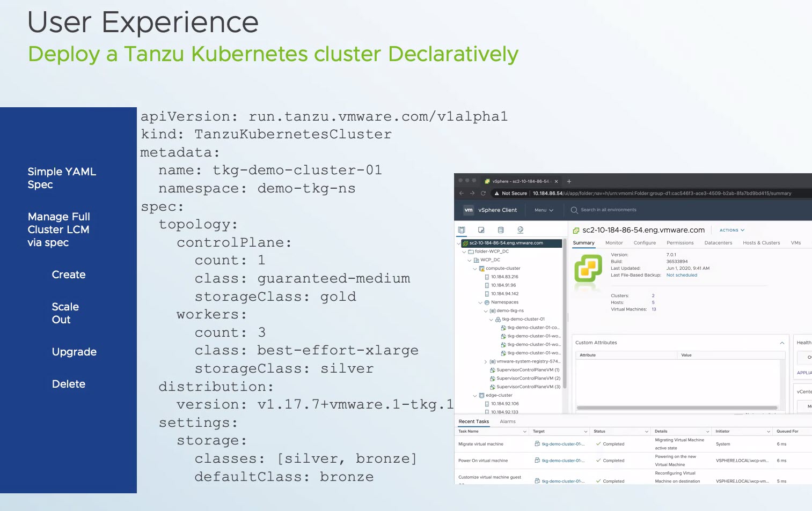Open the vSphere Menu dropdown
The width and height of the screenshot is (812, 511).
pos(543,210)
